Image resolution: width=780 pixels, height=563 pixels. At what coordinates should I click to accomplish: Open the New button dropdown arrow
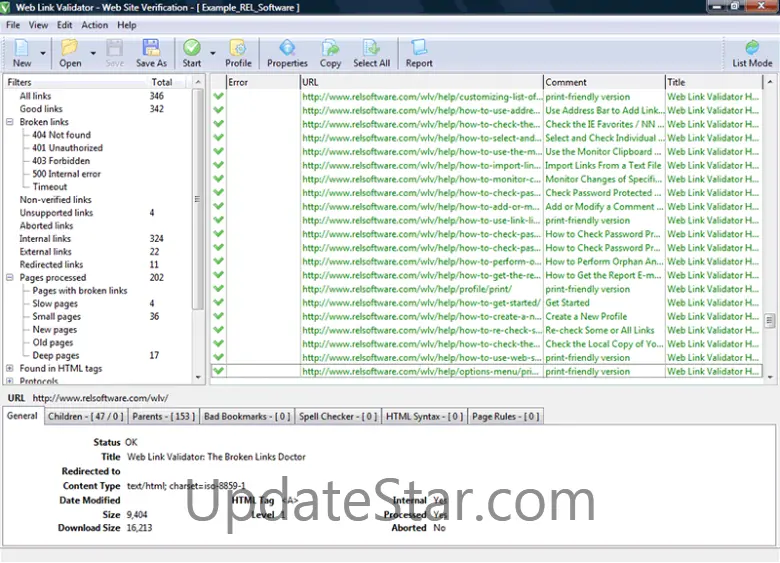point(43,53)
